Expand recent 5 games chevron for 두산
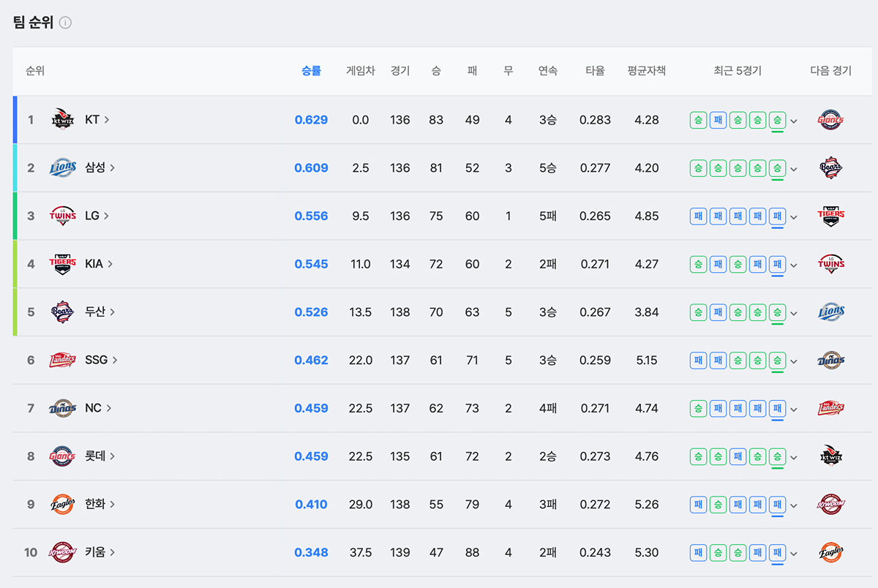The image size is (878, 588). click(x=794, y=313)
